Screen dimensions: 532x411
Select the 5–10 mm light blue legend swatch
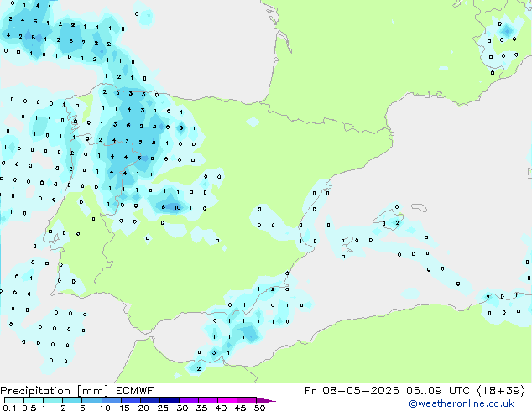(x=91, y=400)
